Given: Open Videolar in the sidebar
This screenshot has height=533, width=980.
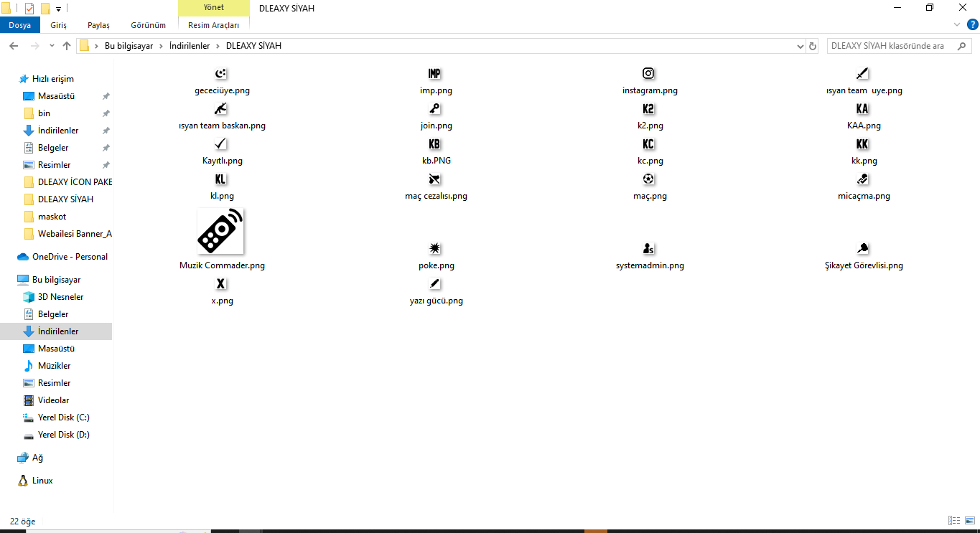Looking at the screenshot, I should (x=53, y=400).
